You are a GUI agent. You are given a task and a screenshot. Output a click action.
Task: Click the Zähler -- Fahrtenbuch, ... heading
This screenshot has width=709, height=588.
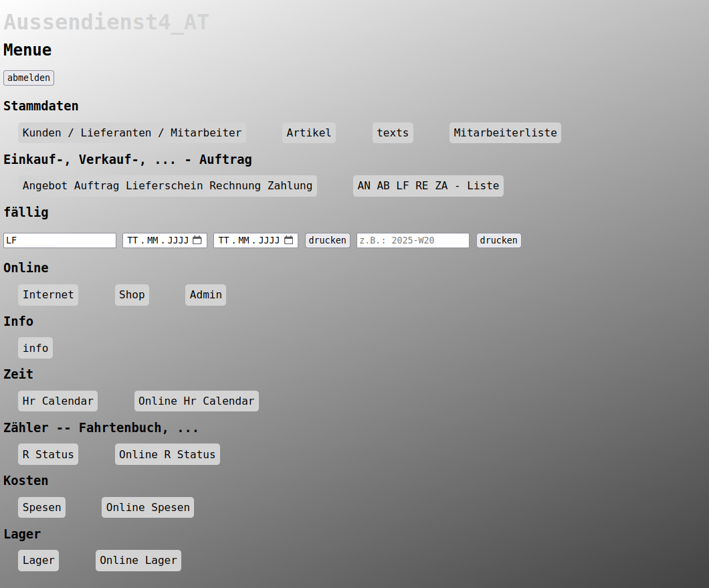(101, 428)
